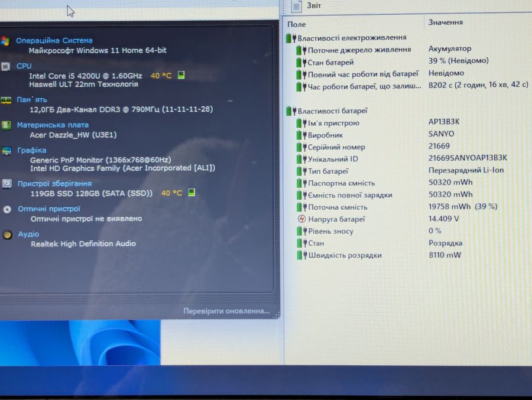This screenshot has height=400, width=532.
Task: Click the value Акумулятор
Action: (450, 49)
